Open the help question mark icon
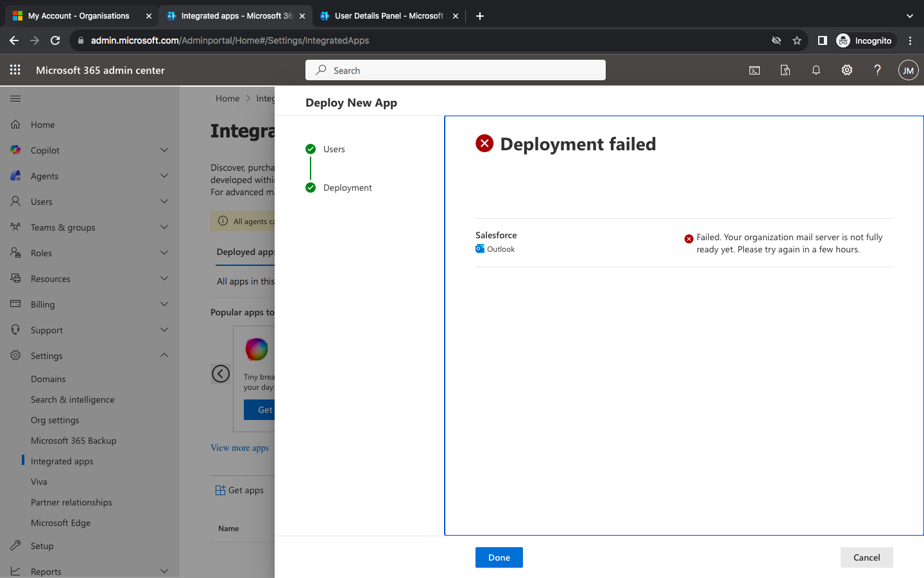 point(877,70)
